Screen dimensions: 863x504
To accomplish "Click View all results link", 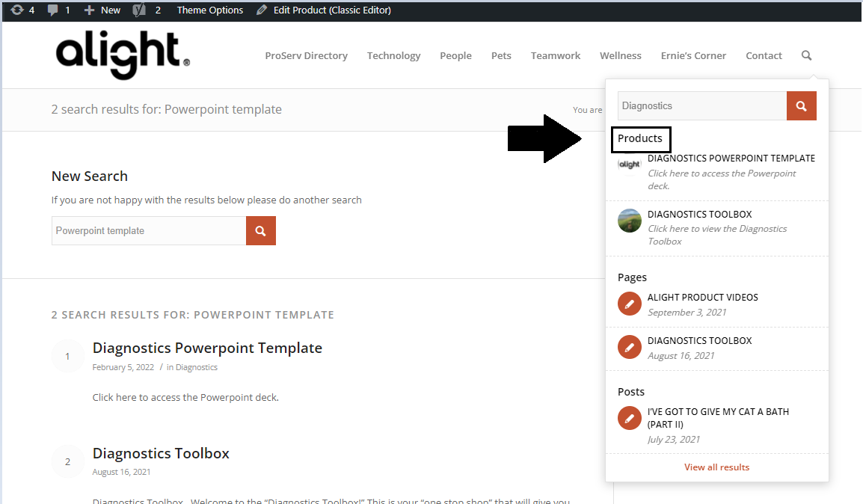I will coord(716,467).
